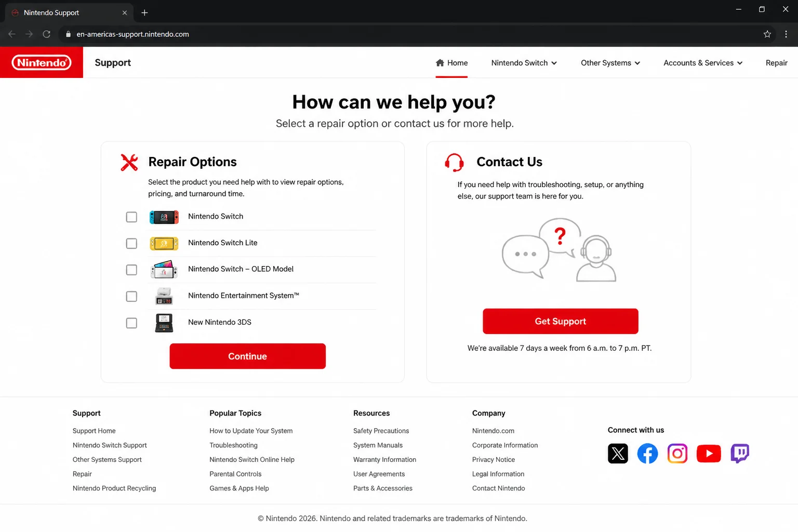Click the padlock site info icon
798x532 pixels.
[x=68, y=34]
